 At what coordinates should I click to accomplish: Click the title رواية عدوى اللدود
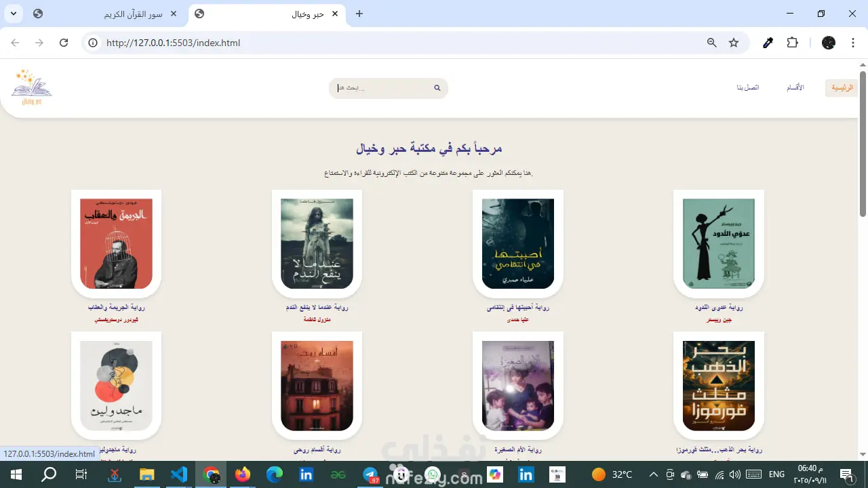tap(719, 308)
